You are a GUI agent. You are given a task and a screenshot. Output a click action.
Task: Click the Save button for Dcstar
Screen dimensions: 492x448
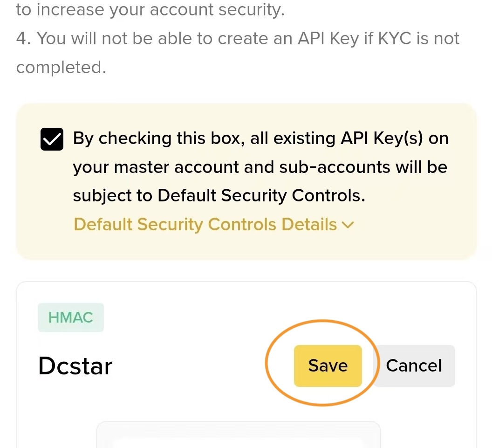328,365
